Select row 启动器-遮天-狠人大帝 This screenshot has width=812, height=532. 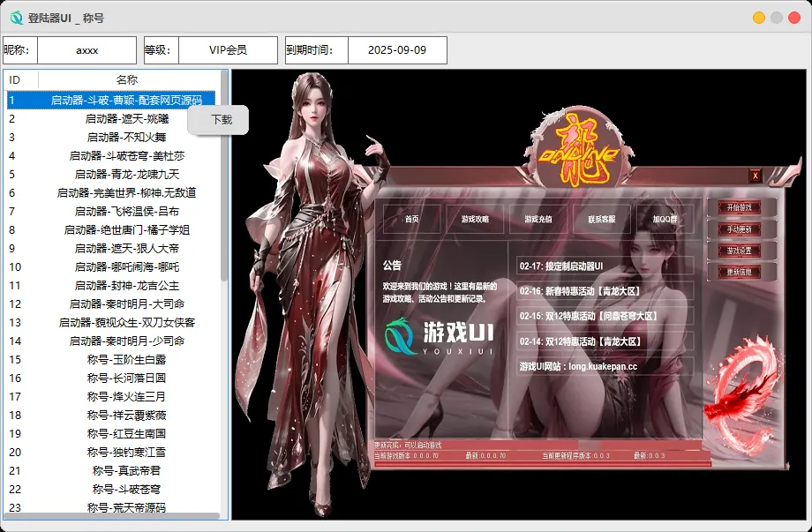(x=111, y=249)
